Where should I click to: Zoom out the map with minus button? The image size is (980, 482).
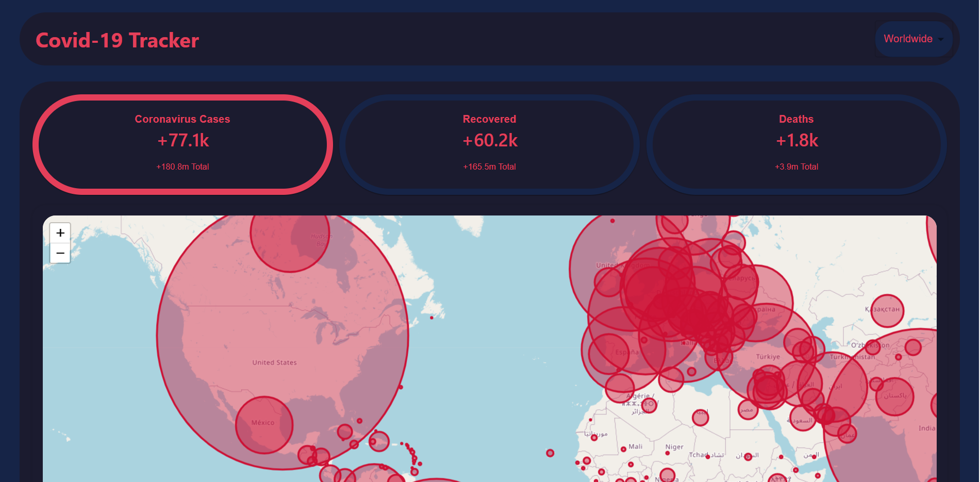[x=60, y=253]
